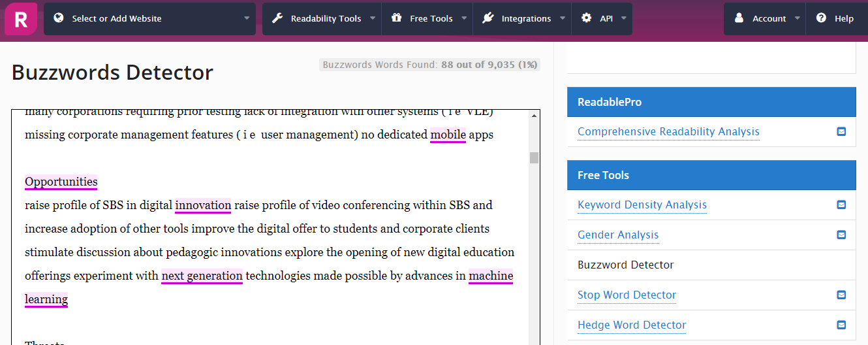
Task: Click the Buzzwords Words Found count label
Action: tap(430, 65)
